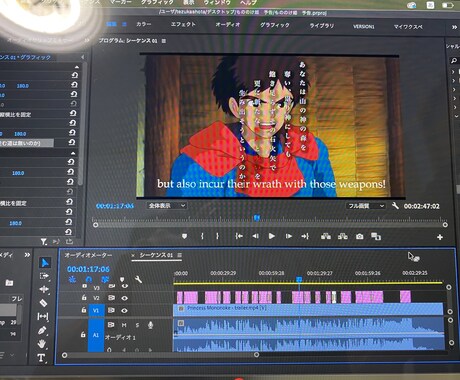Switch to カラー workspace
The height and width of the screenshot is (380, 460).
[x=144, y=24]
